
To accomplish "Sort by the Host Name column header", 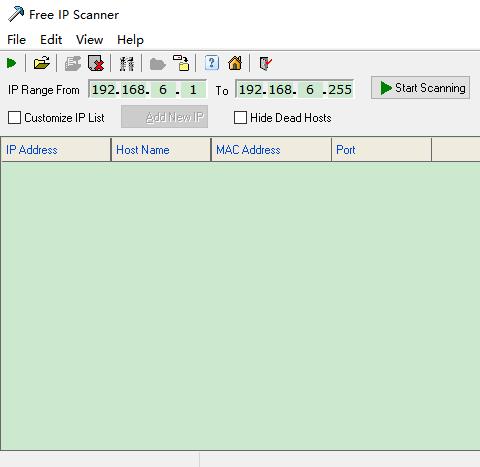I will (161, 150).
